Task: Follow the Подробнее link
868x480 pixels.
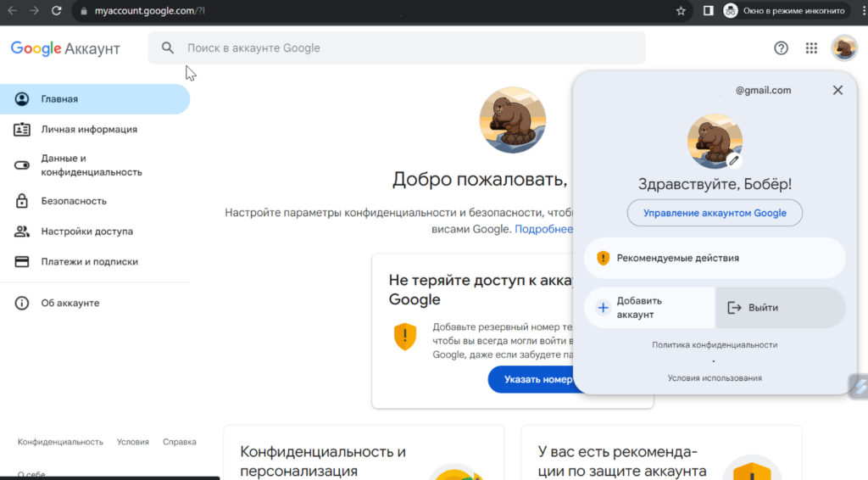Action: point(543,229)
